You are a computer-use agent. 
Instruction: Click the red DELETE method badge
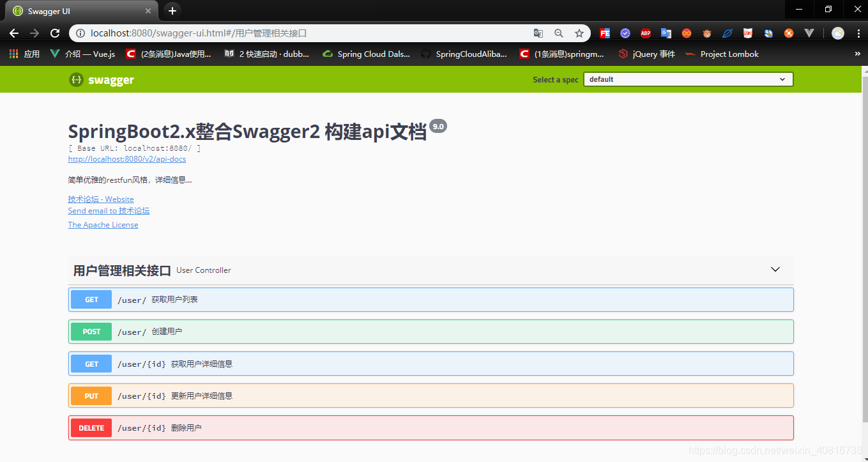pos(91,427)
